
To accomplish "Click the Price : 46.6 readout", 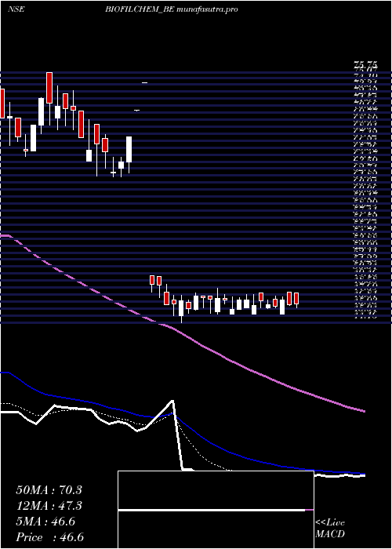I will [x=49, y=537].
